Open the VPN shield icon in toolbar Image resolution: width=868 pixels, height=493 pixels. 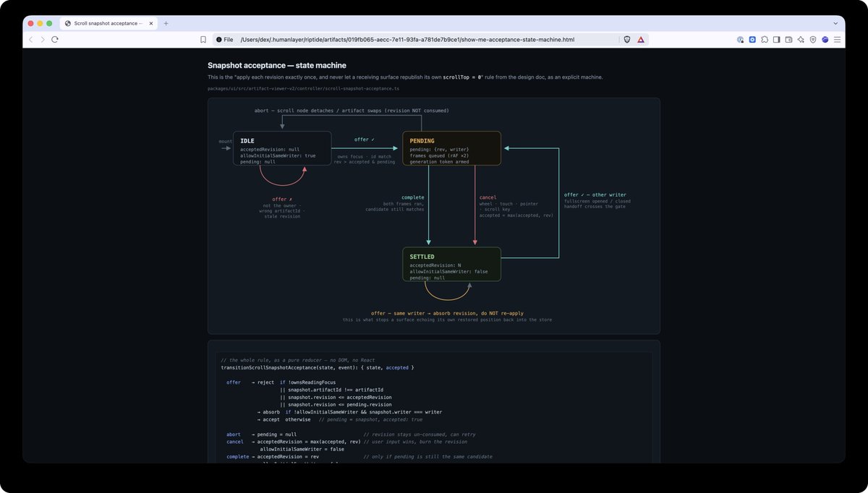click(813, 39)
